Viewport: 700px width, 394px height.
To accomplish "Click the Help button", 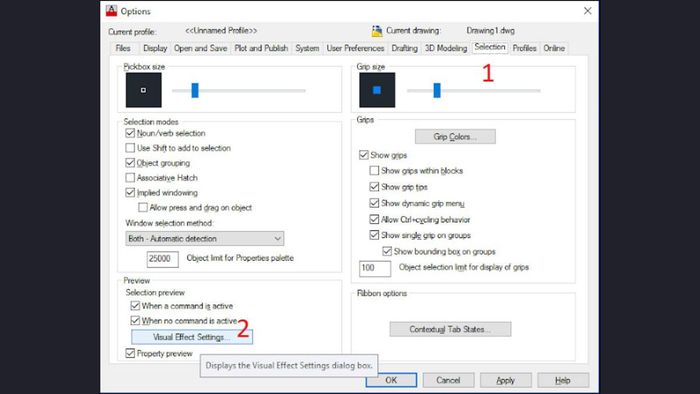I will 562,380.
